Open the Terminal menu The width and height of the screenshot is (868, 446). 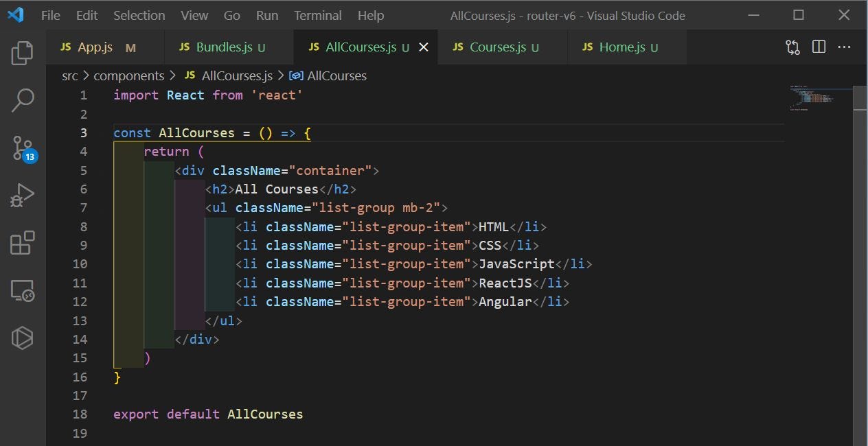click(317, 15)
